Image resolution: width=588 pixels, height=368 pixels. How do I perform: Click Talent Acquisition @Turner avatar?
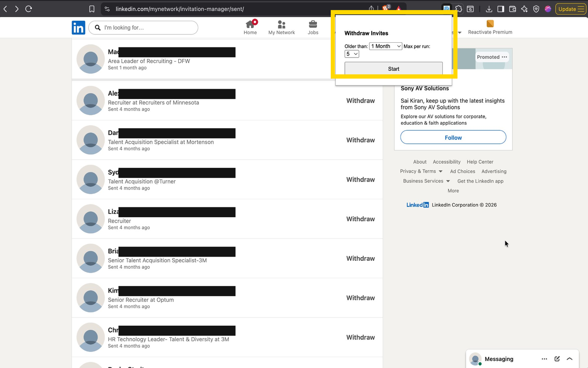90,179
